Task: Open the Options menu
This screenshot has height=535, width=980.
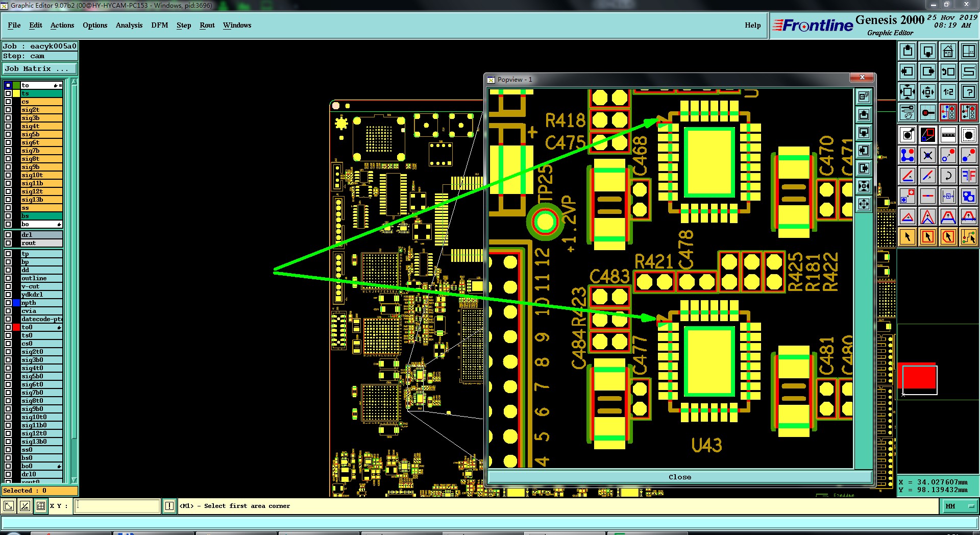Action: [x=95, y=25]
